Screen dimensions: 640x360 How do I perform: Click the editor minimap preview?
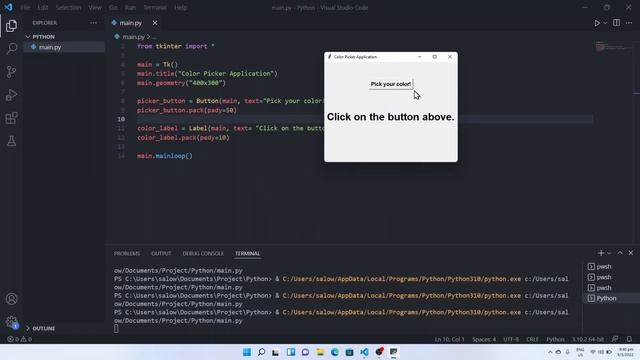(610, 47)
